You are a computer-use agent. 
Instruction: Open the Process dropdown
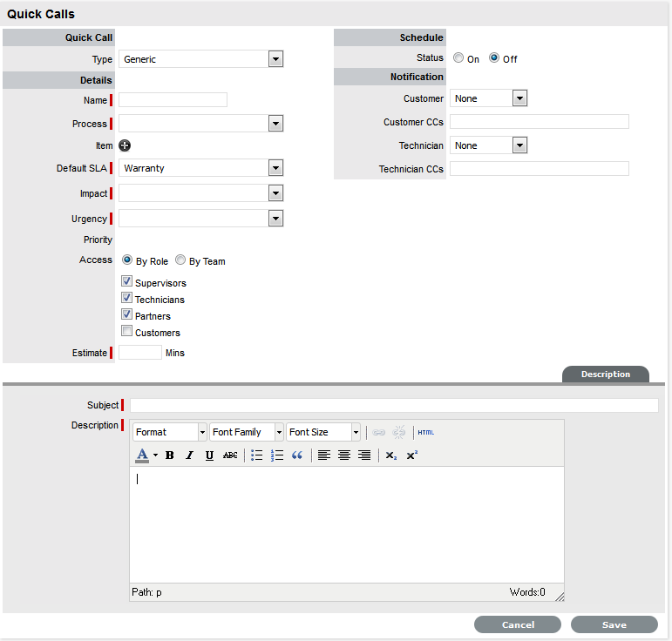201,124
